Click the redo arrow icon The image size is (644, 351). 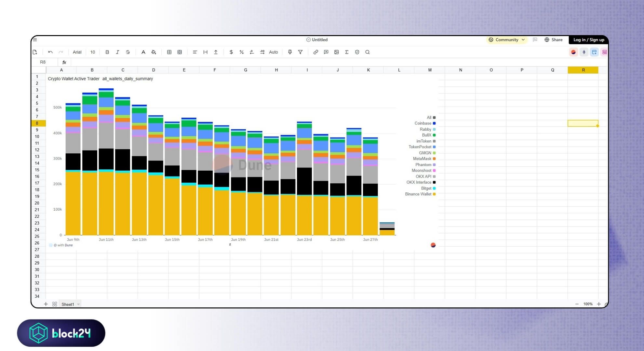pos(61,52)
